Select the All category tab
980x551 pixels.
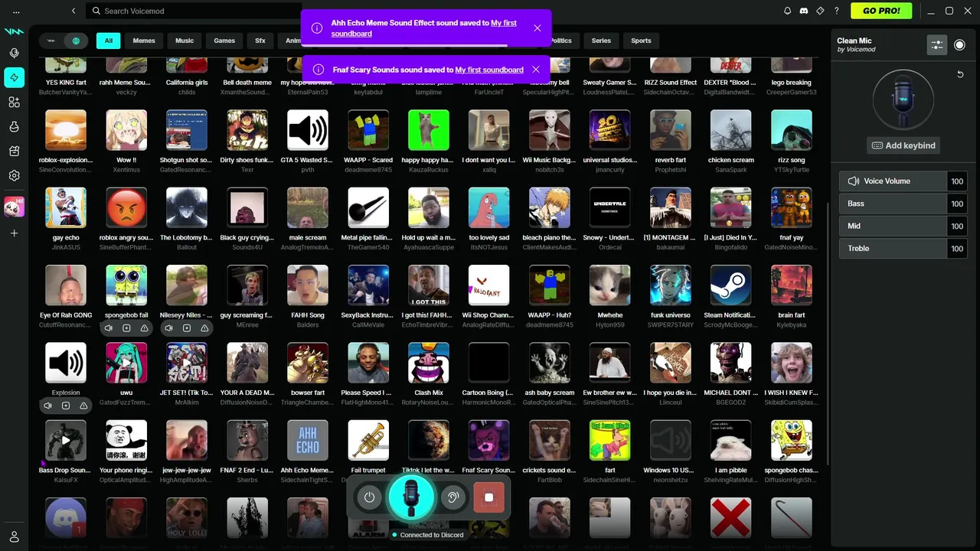(109, 41)
